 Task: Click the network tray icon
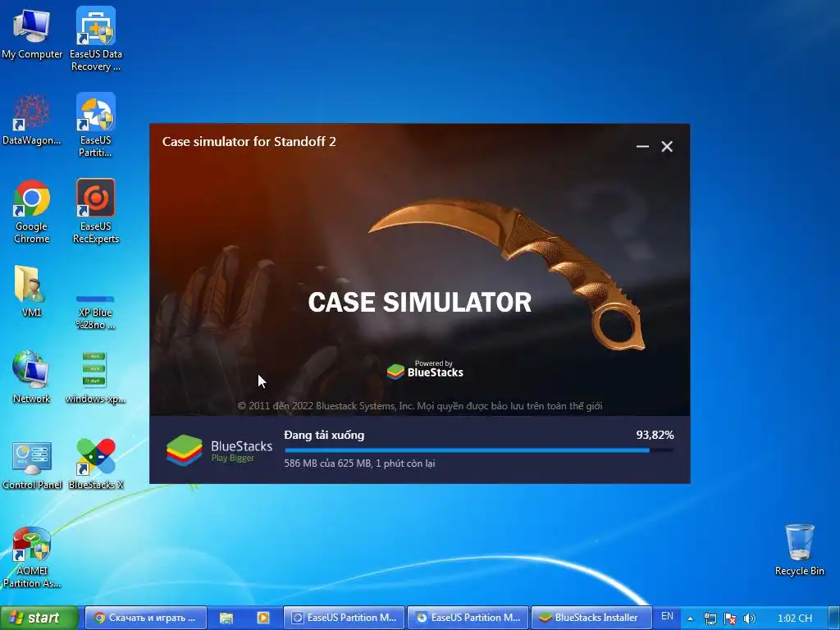710,619
